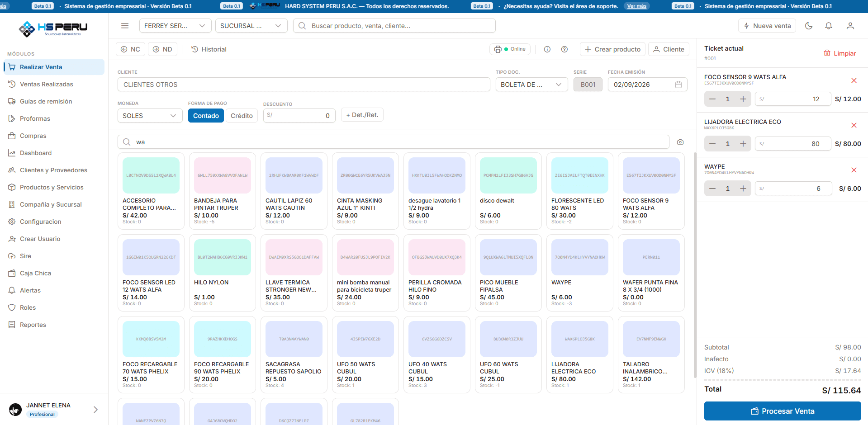
Task: Open the FERREY SER... company dropdown
Action: tap(175, 26)
